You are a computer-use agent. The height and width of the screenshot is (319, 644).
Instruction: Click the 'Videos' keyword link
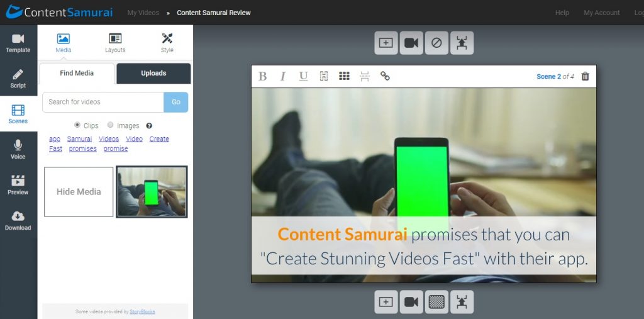click(x=109, y=139)
